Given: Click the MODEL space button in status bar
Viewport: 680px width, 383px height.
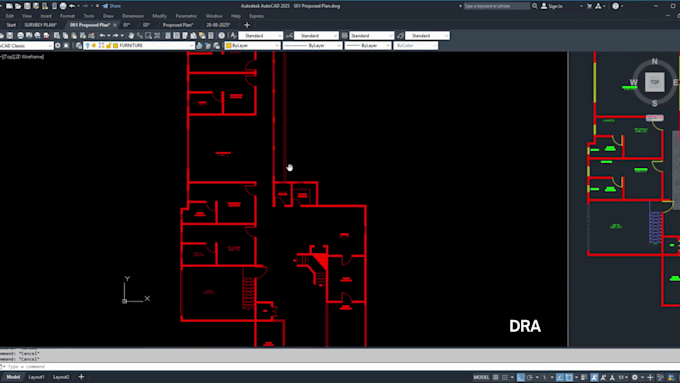Looking at the screenshot, I should pos(481,377).
